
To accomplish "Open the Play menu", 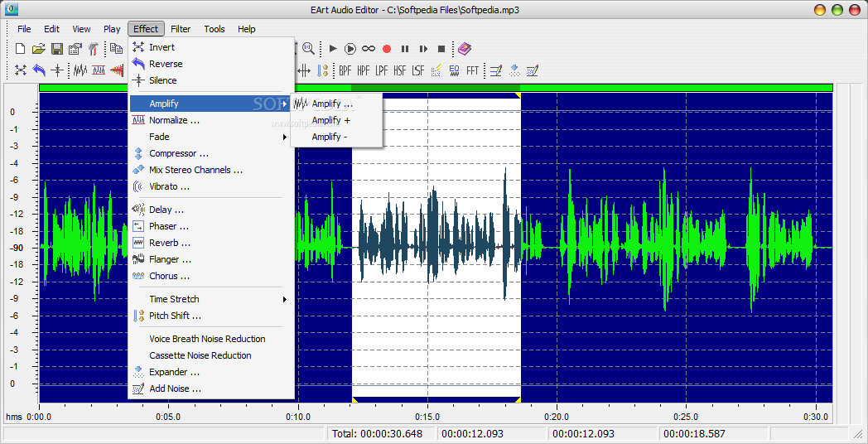I will [x=112, y=29].
